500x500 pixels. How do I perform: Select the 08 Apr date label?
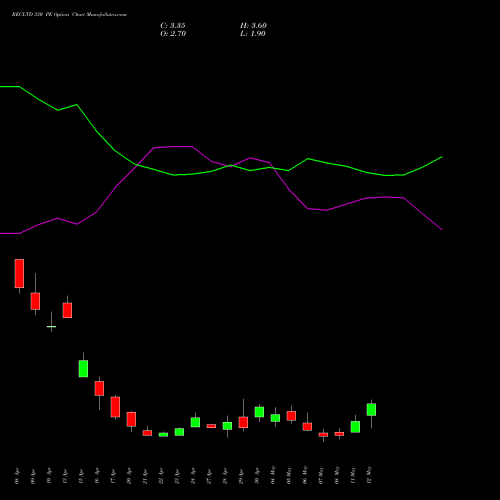click(17, 476)
